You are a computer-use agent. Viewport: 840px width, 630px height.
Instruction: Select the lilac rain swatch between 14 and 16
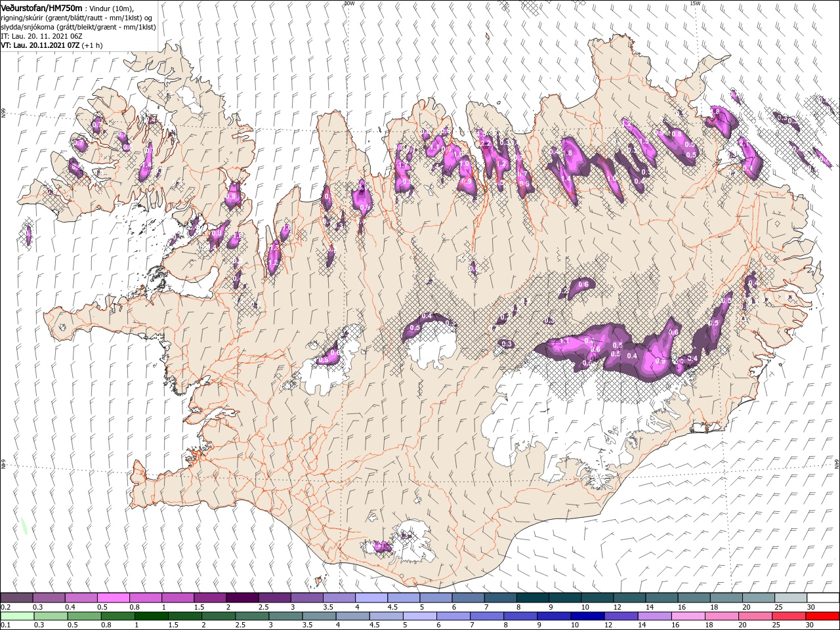654,616
